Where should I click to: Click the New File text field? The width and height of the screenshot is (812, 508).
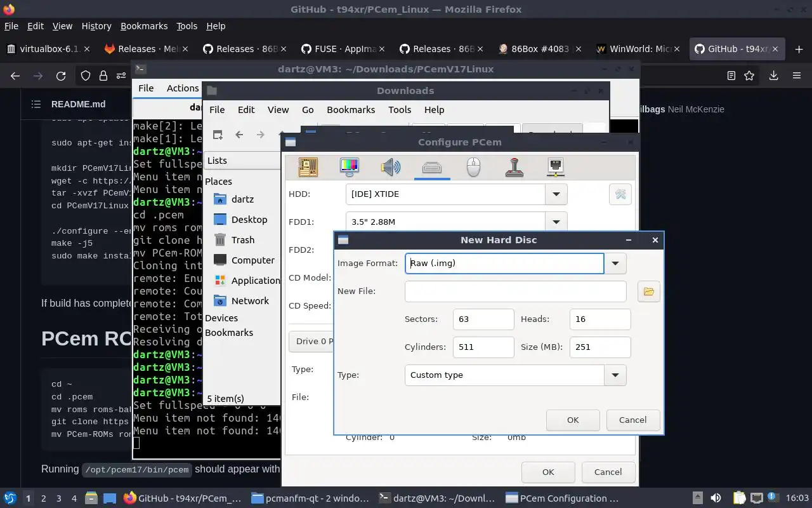[x=516, y=291]
